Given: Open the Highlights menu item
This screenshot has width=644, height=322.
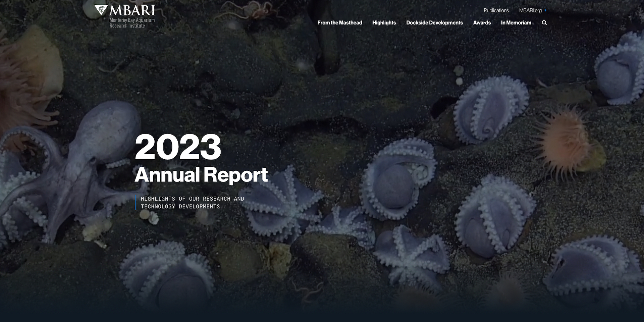Looking at the screenshot, I should 384,23.
